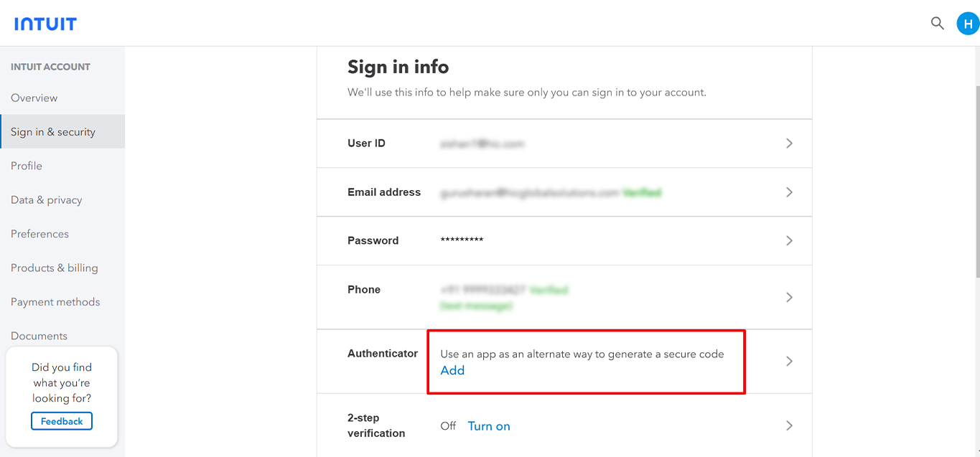Expand the Email address row chevron

[789, 192]
